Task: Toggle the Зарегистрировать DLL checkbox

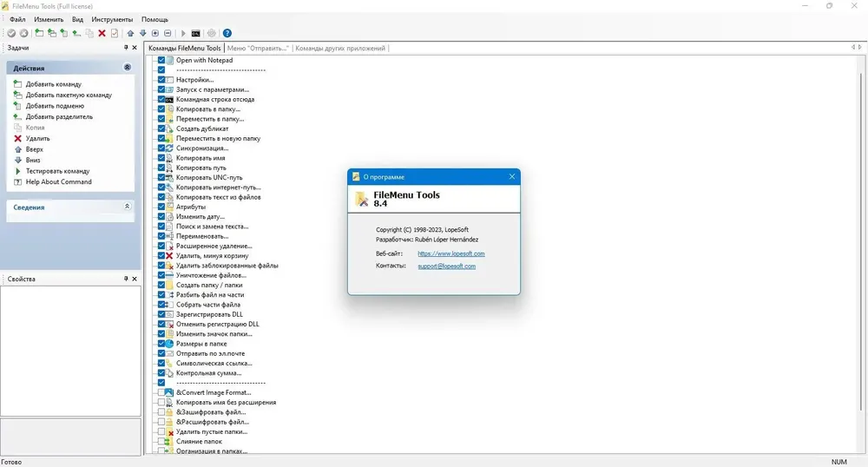Action: 161,314
